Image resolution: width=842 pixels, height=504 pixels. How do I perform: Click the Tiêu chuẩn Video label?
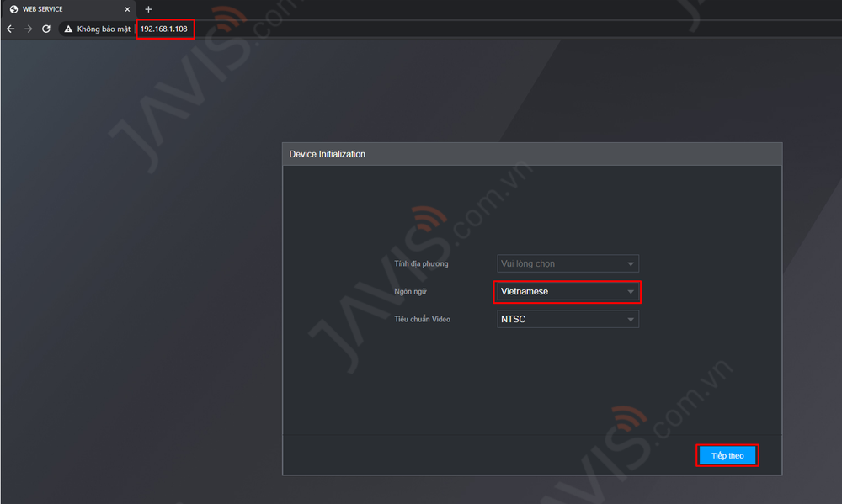[x=422, y=320]
